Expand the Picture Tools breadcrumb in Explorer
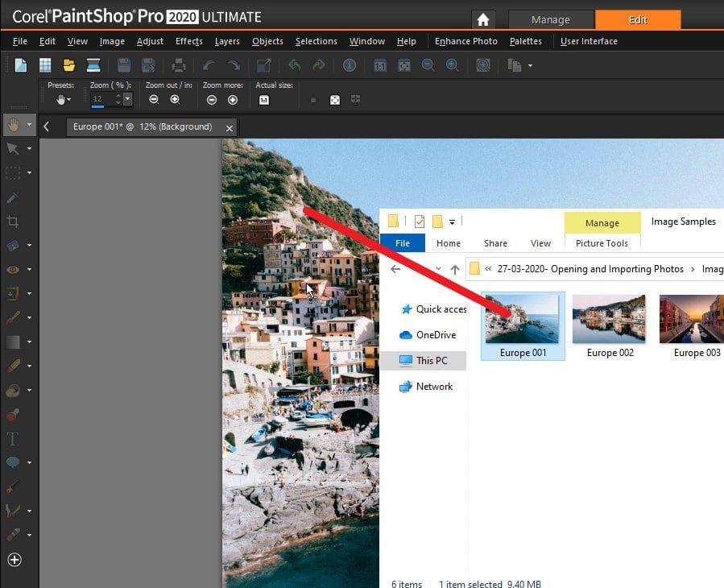 pyautogui.click(x=602, y=242)
